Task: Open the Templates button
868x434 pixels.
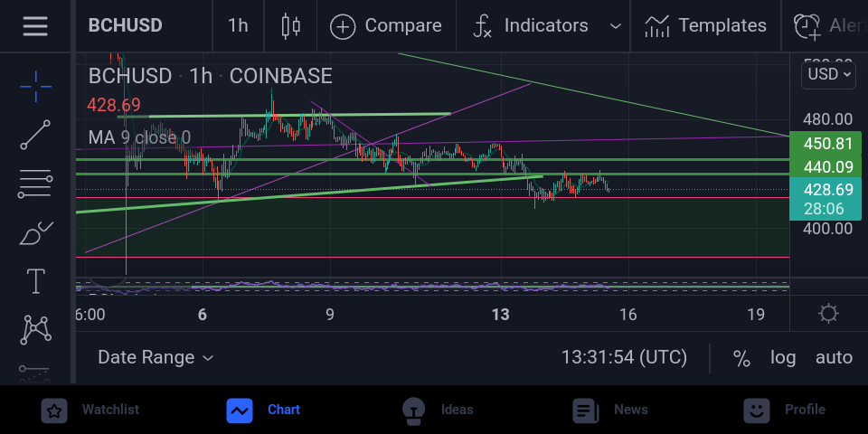Action: [x=706, y=26]
